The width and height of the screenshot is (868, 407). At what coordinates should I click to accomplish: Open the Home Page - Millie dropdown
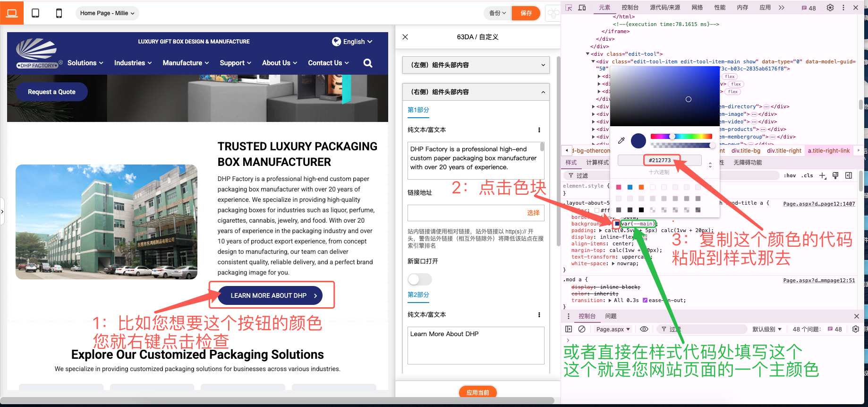click(x=107, y=13)
